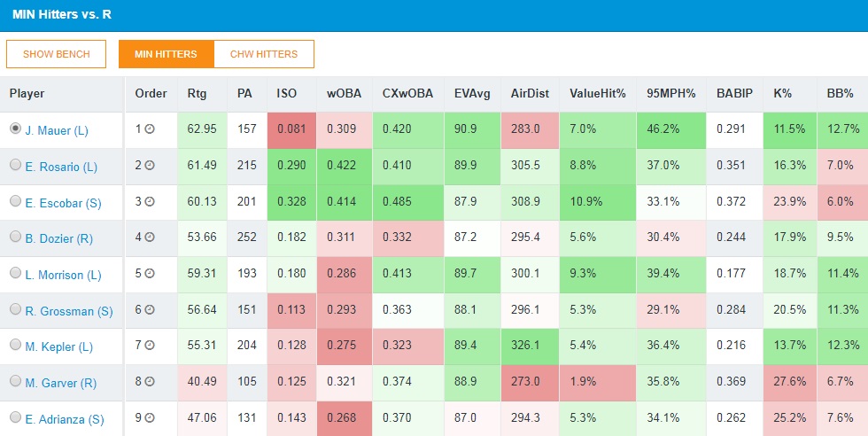The height and width of the screenshot is (436, 868).
Task: Click the clock icon beside order 2
Action: [150, 165]
